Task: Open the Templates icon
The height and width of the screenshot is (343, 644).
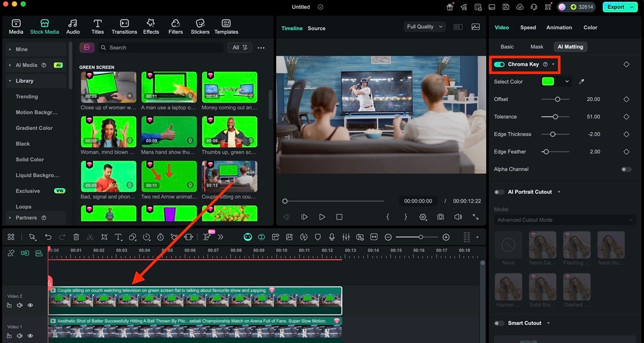Action: tap(226, 27)
